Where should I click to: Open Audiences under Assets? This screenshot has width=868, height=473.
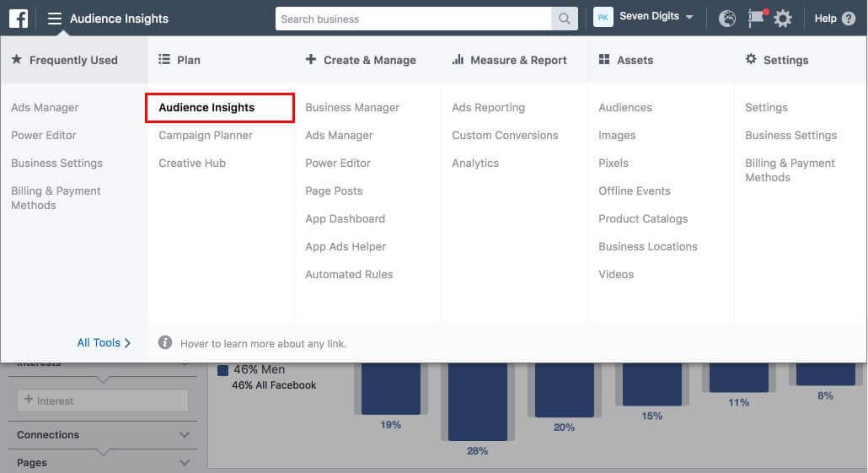tap(625, 107)
